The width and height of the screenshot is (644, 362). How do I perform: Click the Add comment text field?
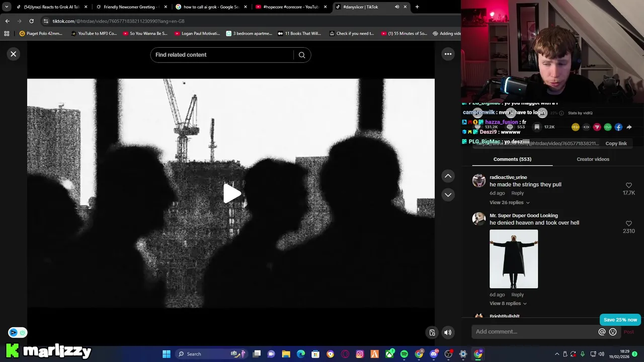click(533, 332)
